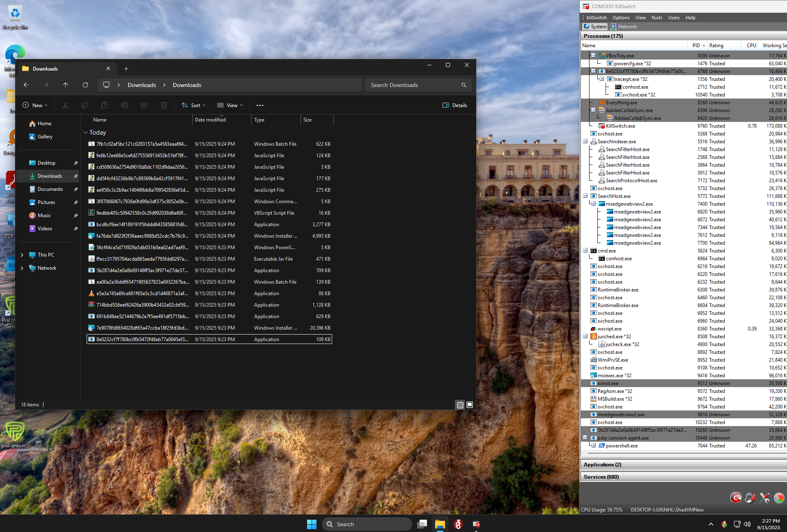Switch Explorer to details list view
The height and width of the screenshot is (532, 787).
[460, 405]
